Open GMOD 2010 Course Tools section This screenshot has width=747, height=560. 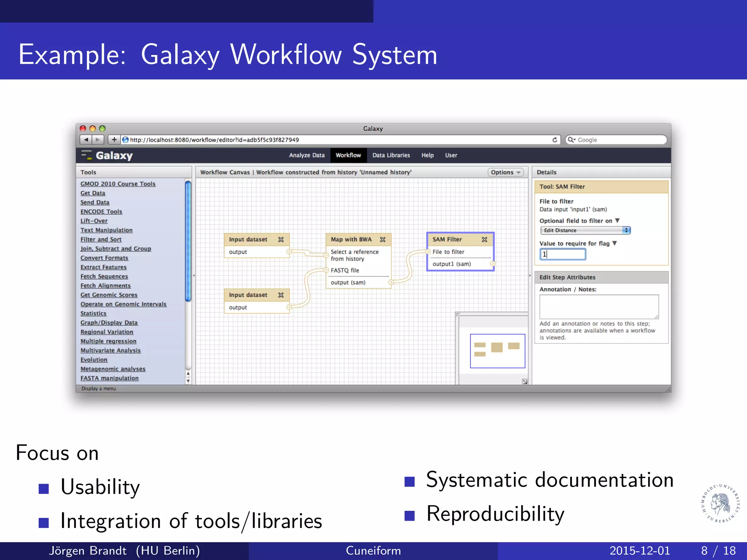[x=118, y=184]
